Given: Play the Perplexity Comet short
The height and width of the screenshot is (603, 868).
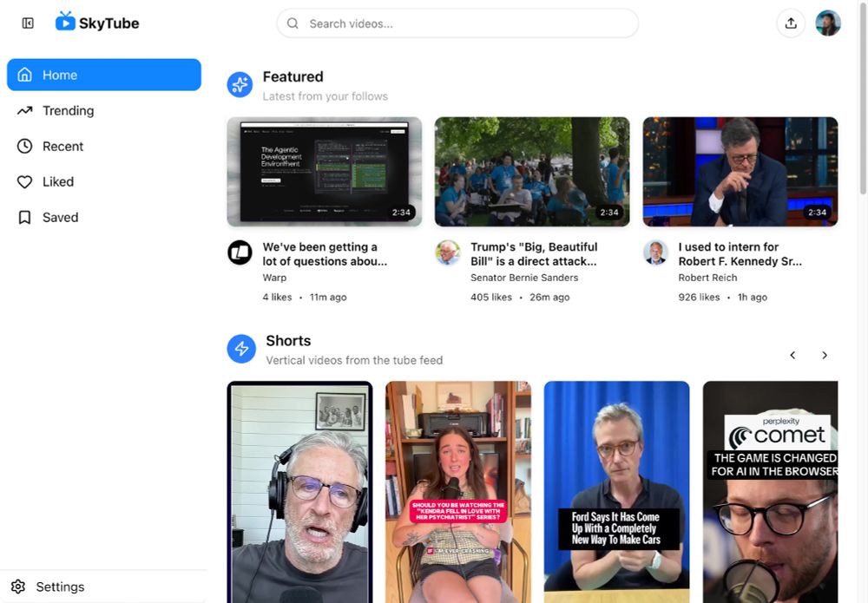Looking at the screenshot, I should coord(770,492).
